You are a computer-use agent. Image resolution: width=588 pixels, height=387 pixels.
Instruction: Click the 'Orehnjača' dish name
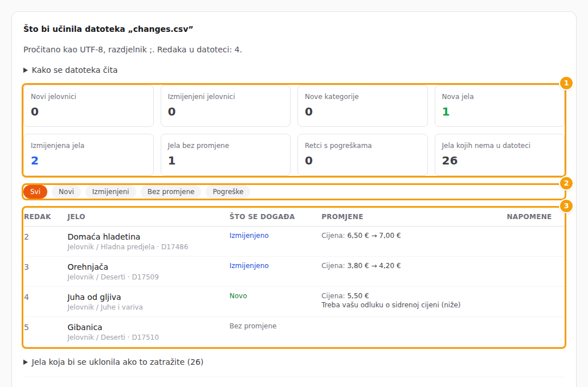(88, 267)
